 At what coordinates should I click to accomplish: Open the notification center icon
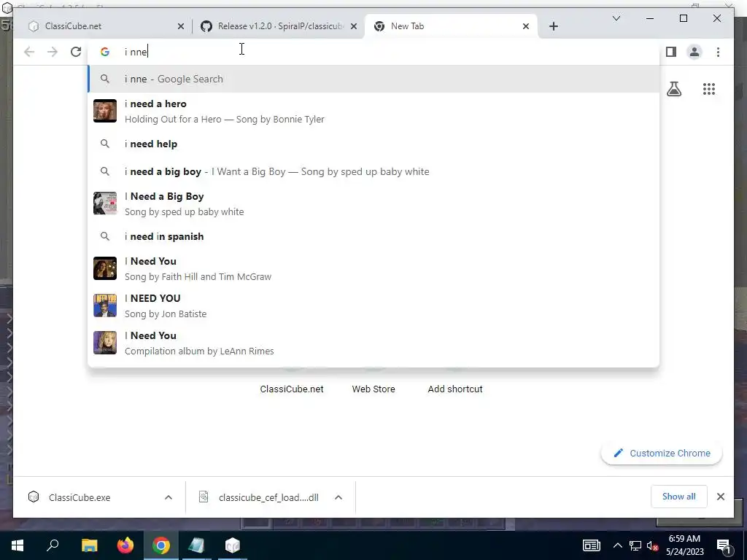(724, 545)
